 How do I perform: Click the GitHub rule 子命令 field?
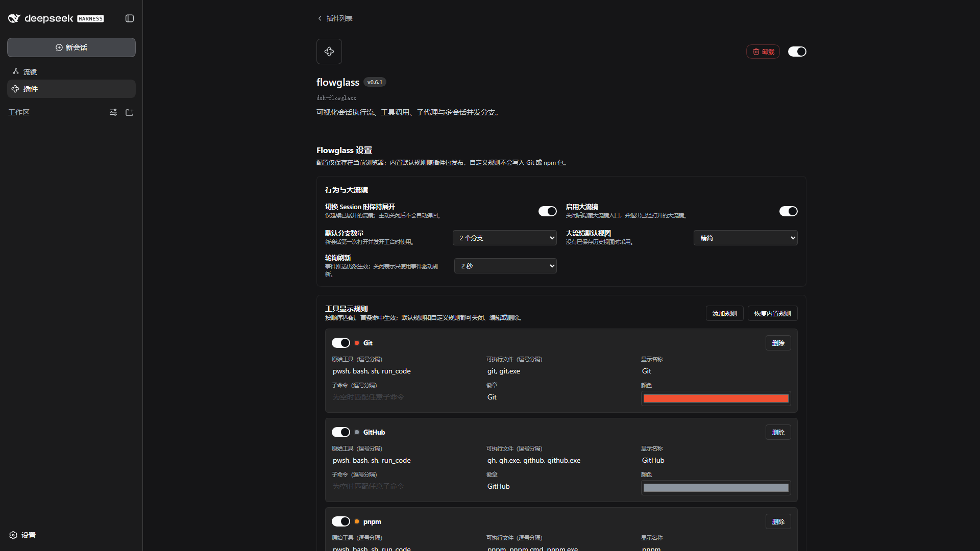[406, 486]
